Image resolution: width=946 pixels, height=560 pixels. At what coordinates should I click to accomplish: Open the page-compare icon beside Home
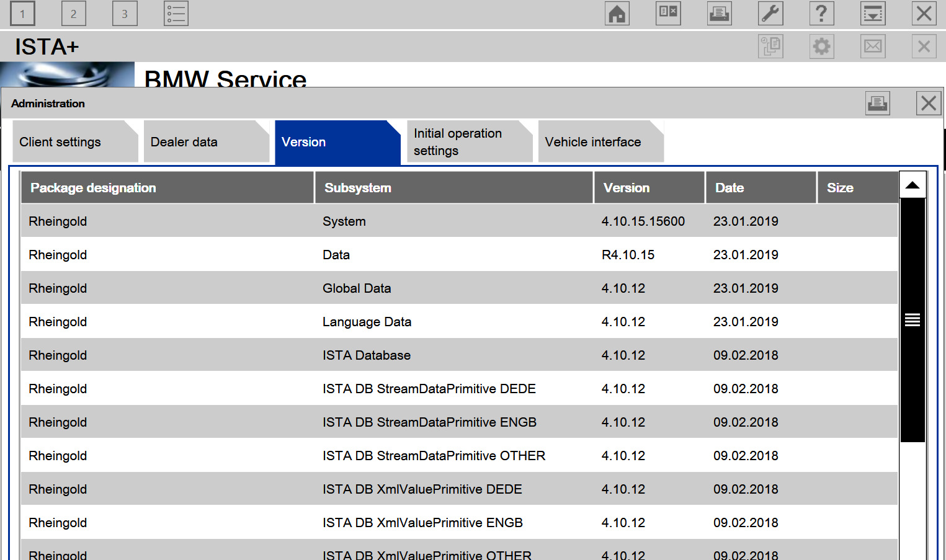[668, 14]
